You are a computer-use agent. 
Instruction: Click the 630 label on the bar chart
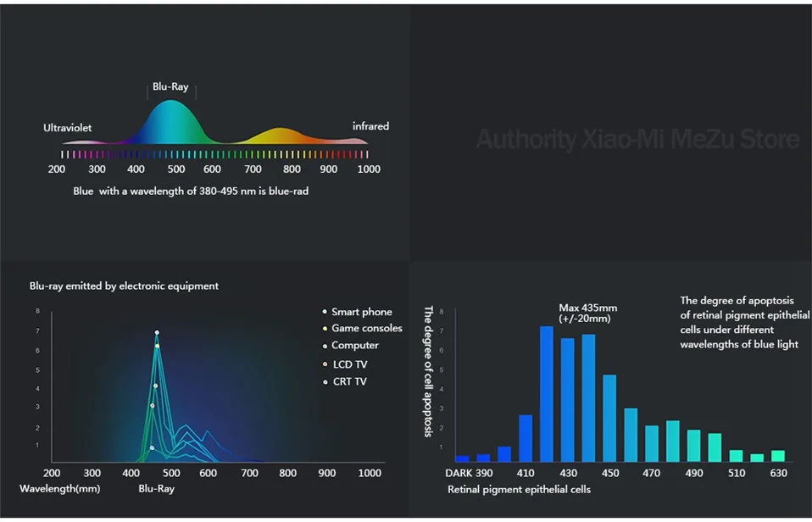pos(778,474)
